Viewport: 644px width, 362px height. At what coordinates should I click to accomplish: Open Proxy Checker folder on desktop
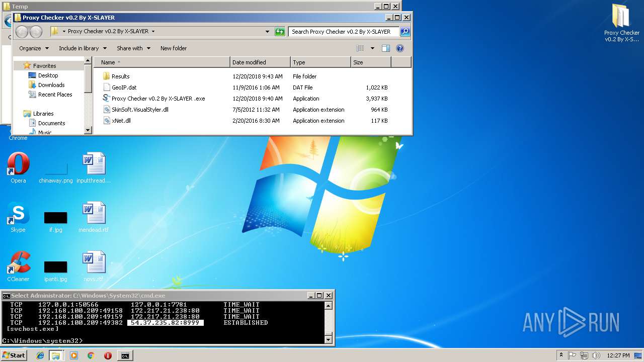[622, 23]
